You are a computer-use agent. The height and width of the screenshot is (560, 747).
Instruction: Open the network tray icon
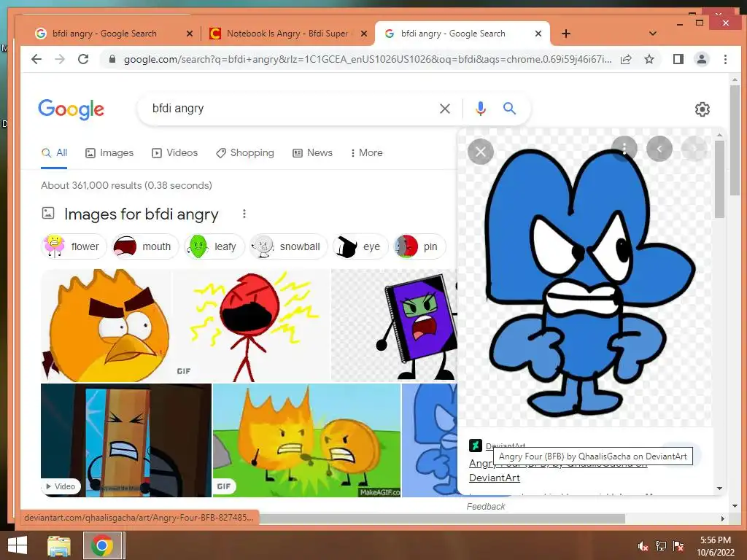[660, 546]
